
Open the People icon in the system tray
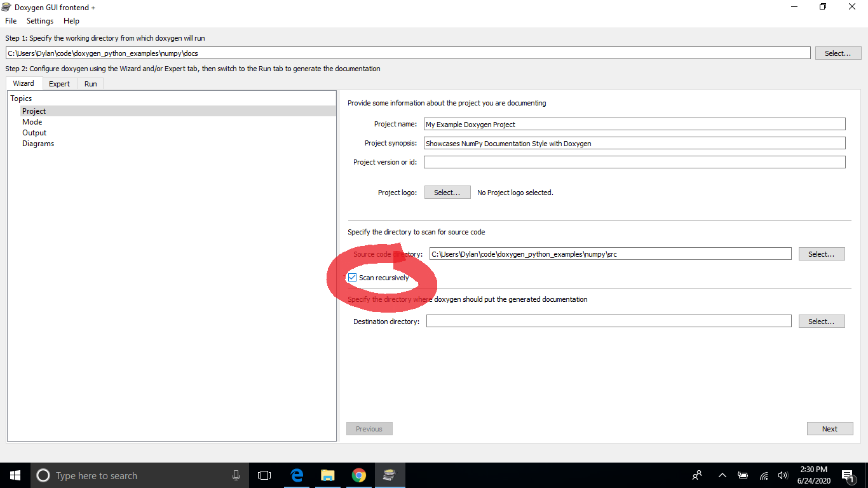[697, 475]
